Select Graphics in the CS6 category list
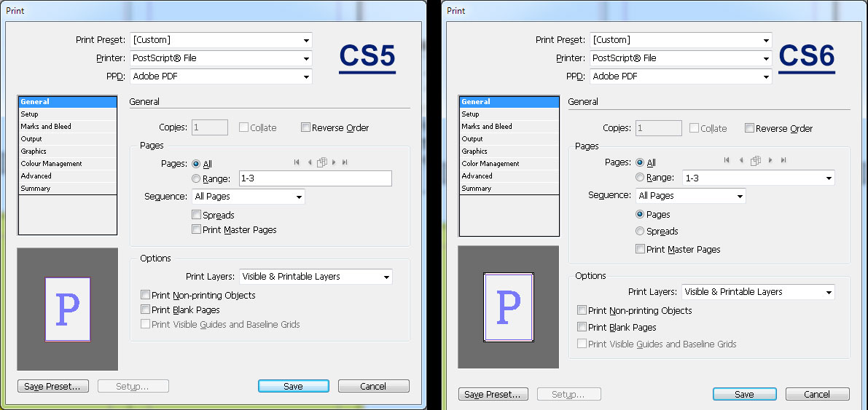Image resolution: width=868 pixels, height=410 pixels. (508, 151)
